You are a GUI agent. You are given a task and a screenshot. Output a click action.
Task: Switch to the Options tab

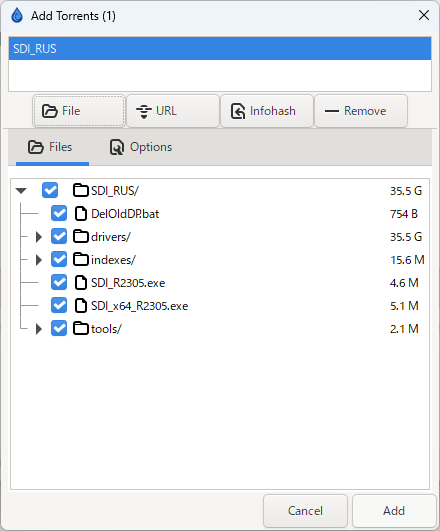click(141, 147)
